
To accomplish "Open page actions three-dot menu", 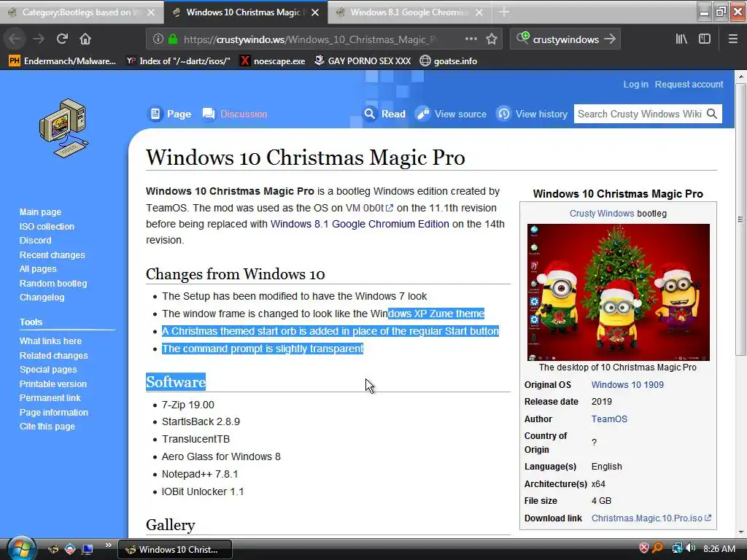I will [x=471, y=39].
